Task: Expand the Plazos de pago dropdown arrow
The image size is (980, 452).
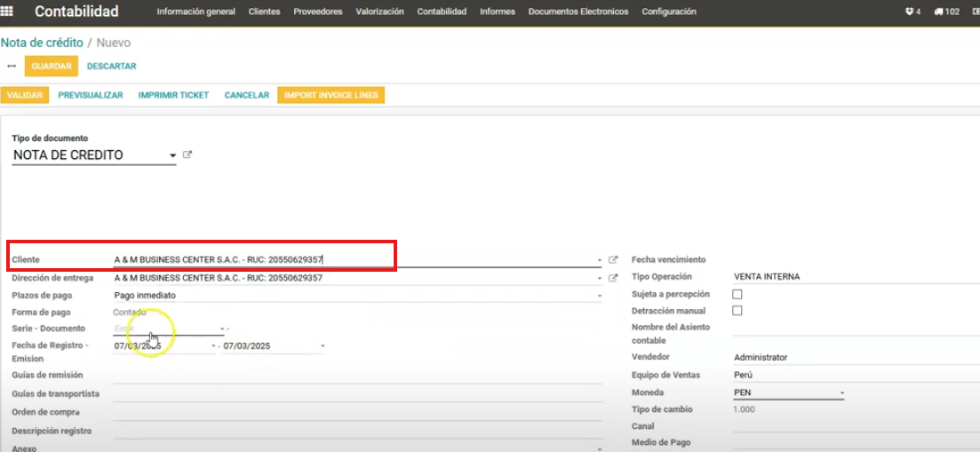Action: 599,296
